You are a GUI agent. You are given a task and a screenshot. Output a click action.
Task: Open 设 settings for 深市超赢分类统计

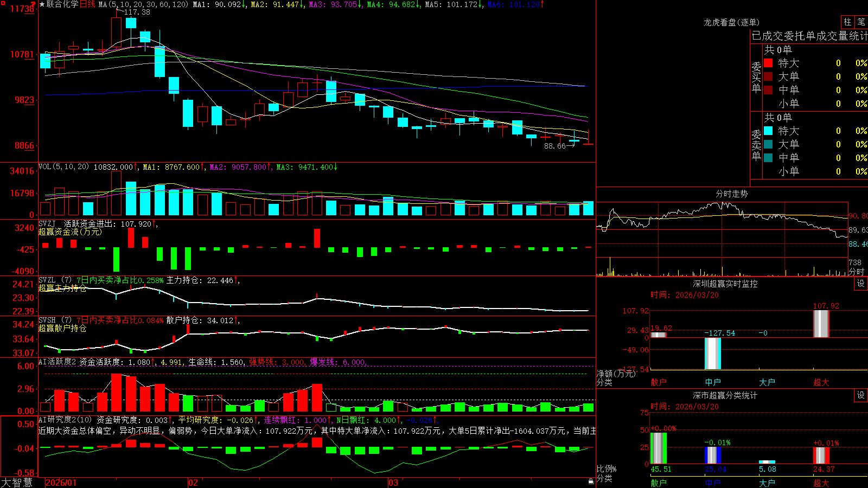click(860, 395)
